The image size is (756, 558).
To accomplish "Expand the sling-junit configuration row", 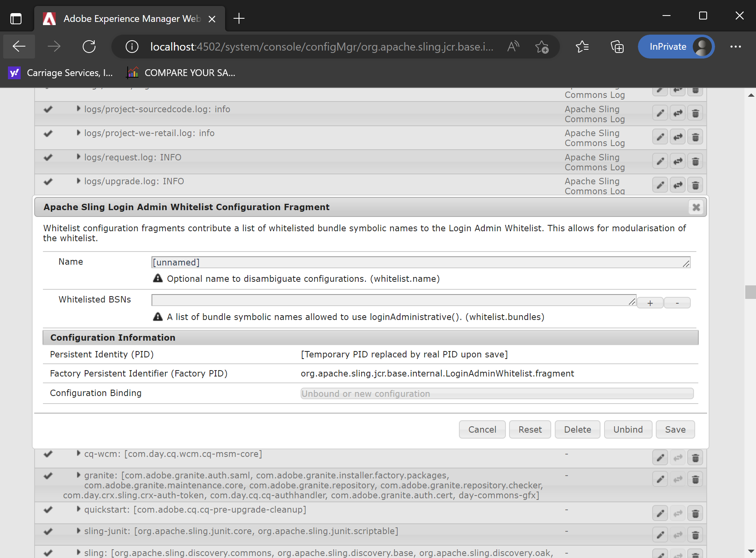I will pos(78,531).
